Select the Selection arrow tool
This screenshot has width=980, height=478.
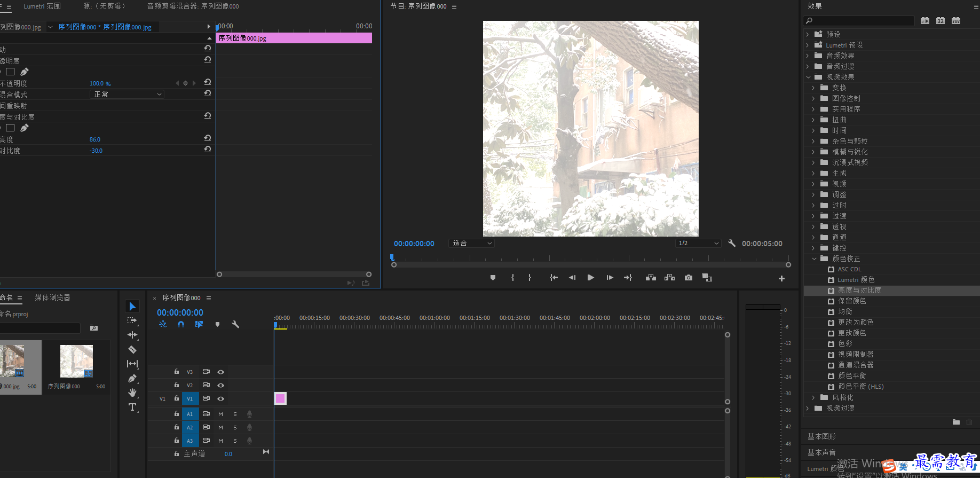132,306
